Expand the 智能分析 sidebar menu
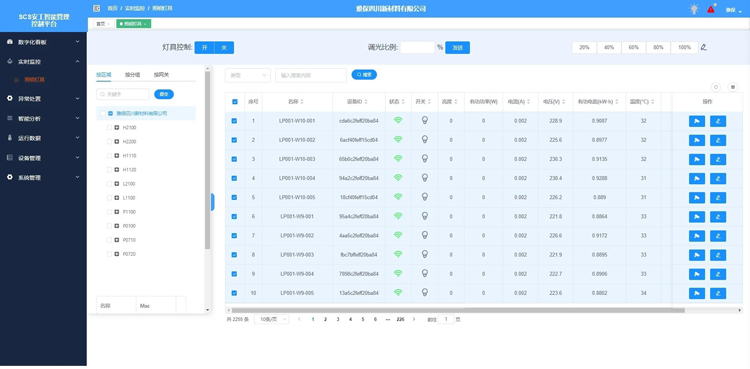 44,118
